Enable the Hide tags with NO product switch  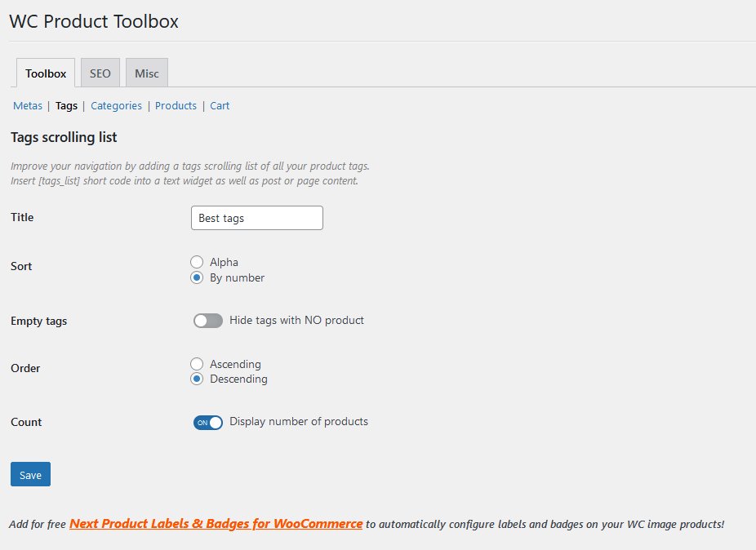coord(208,321)
